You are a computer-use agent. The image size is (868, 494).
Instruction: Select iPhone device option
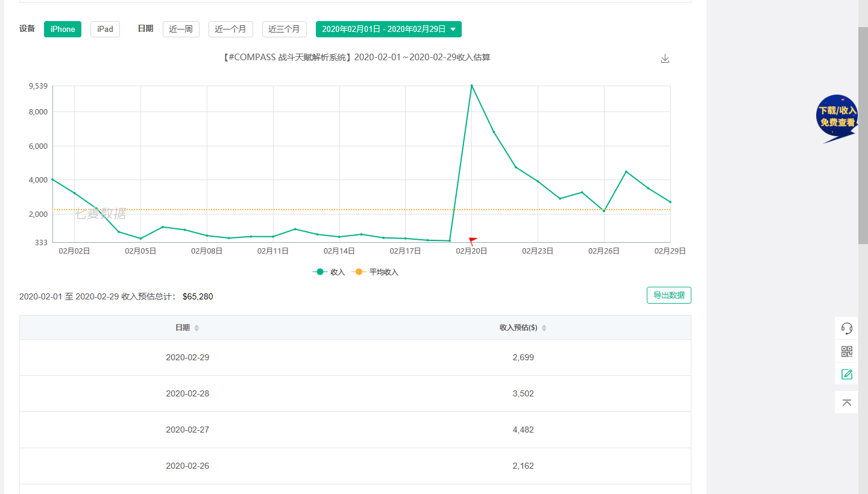click(x=63, y=29)
